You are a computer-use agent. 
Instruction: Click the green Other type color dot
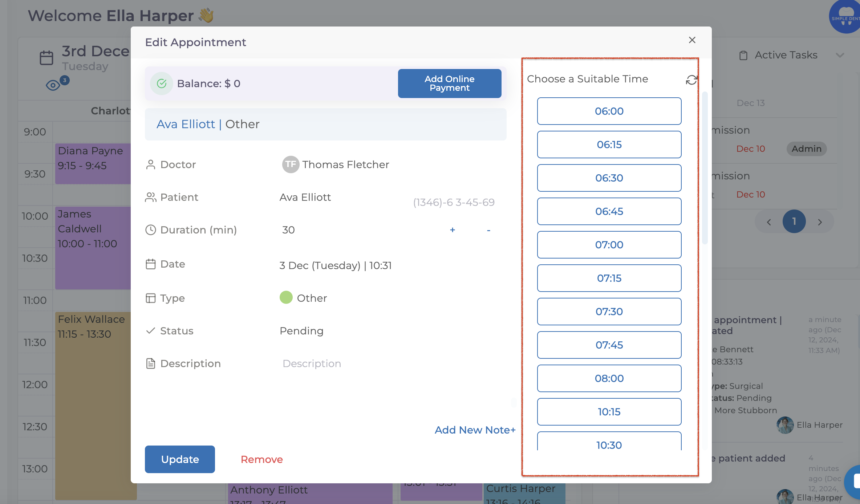click(x=286, y=297)
